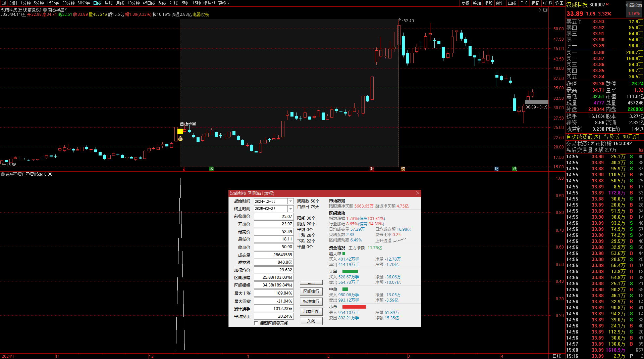Click the 关闭 button in dialog
Viewport: 644px width, 359px height.
coord(311,321)
